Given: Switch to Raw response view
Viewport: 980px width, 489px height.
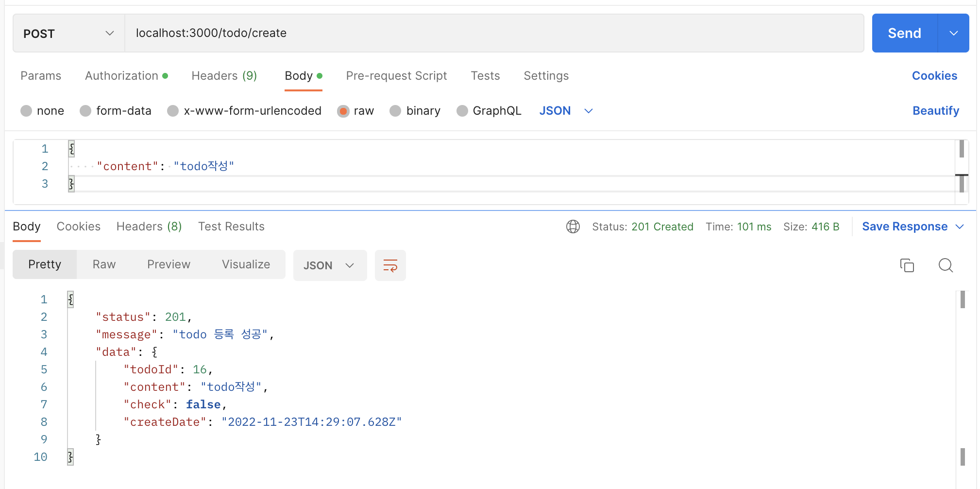Looking at the screenshot, I should click(x=103, y=264).
